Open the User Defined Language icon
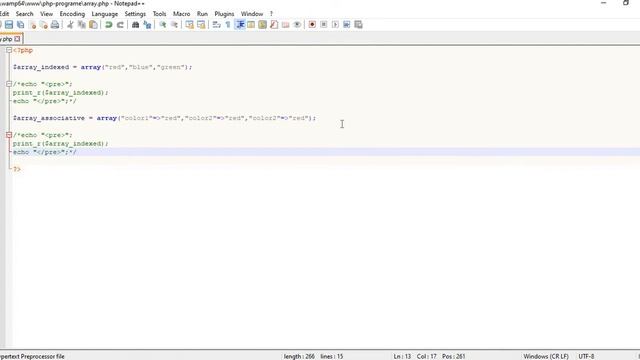 coord(251,25)
